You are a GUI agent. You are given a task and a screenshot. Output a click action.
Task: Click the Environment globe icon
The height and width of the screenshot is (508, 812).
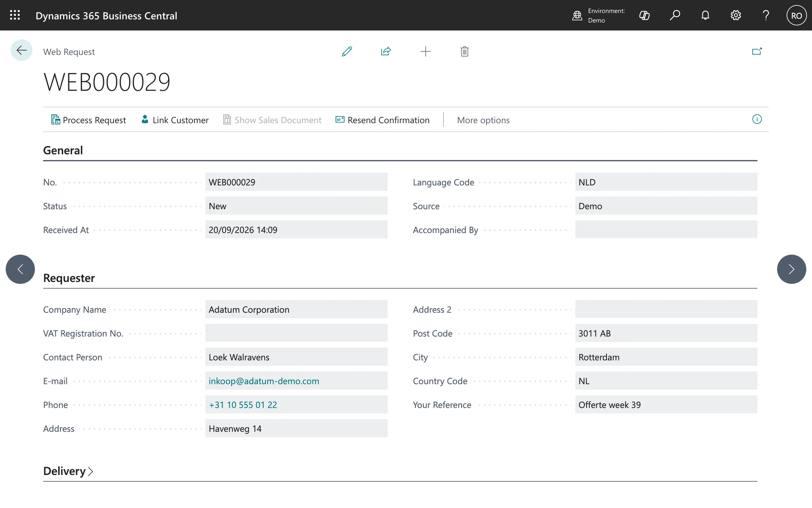point(577,16)
